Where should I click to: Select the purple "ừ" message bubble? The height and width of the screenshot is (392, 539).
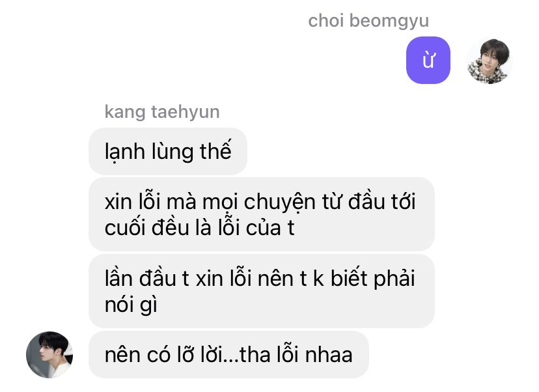pos(428,60)
